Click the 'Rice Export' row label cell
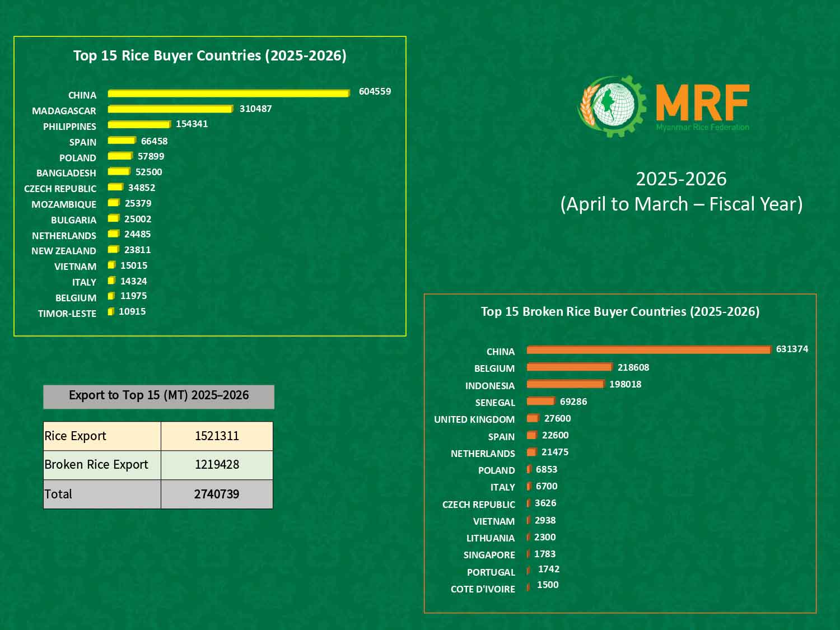Viewport: 840px width, 630px height. [x=102, y=436]
